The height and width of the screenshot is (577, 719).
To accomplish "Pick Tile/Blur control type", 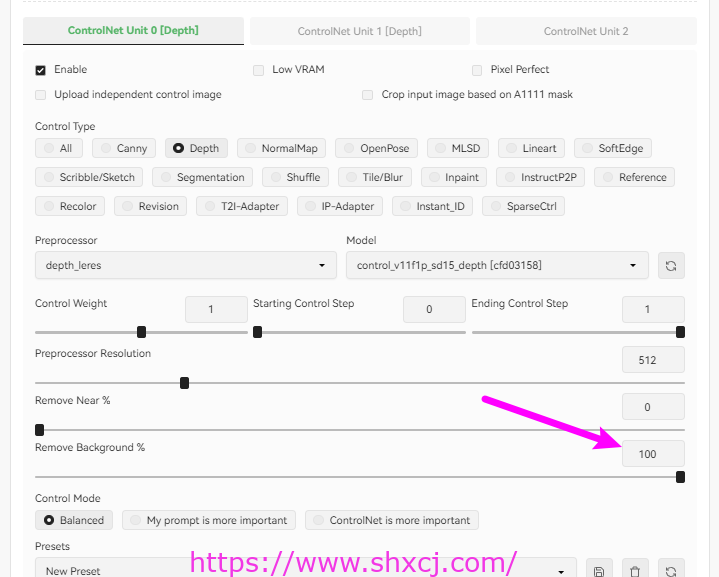I will point(375,177).
